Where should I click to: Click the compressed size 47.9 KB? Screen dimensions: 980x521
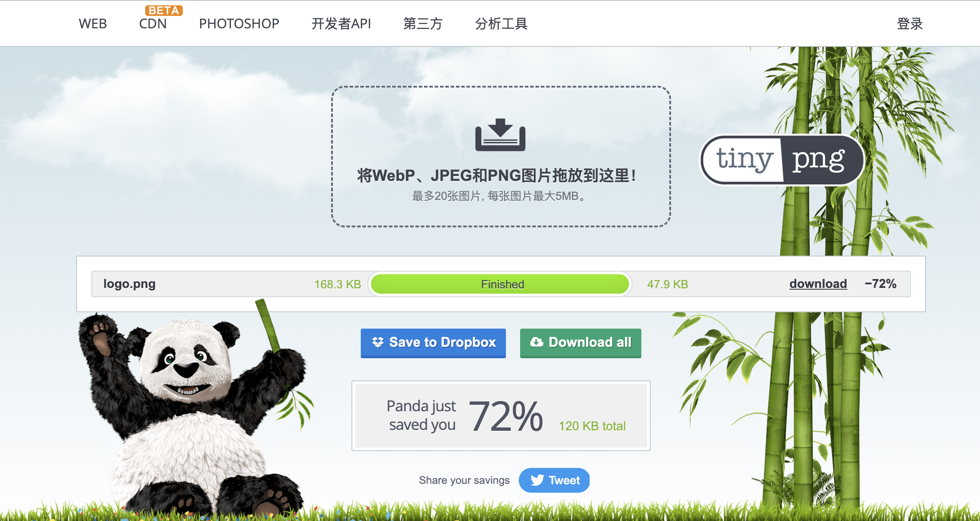[667, 284]
